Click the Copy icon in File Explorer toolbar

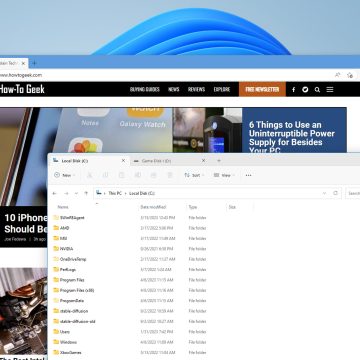pyautogui.click(x=105, y=175)
